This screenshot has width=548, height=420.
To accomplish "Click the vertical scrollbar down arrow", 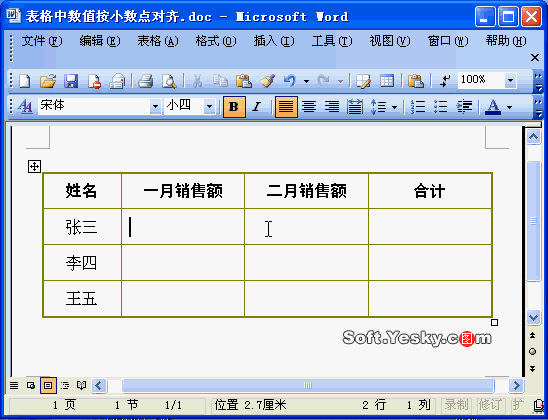I will tap(533, 317).
